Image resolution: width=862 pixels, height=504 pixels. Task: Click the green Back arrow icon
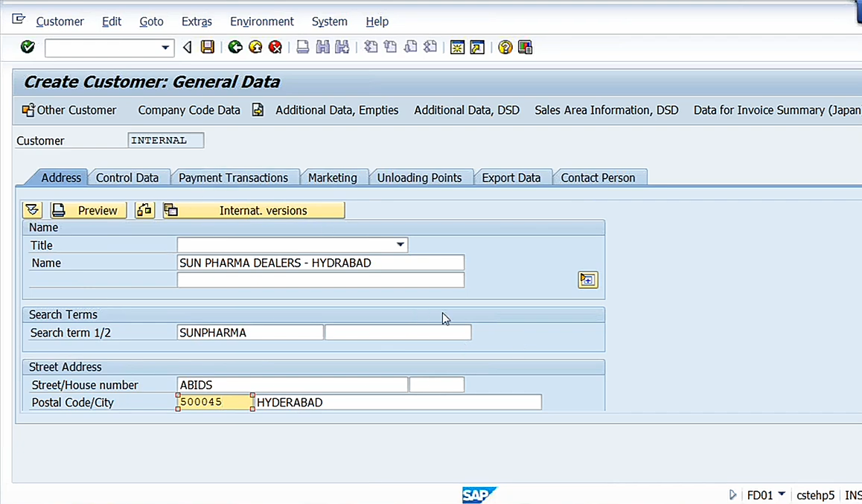point(235,47)
